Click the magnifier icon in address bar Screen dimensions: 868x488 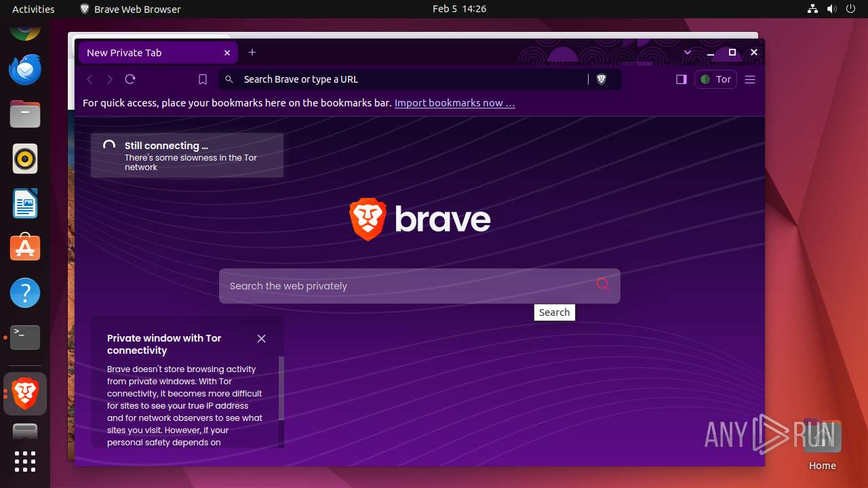pos(229,79)
